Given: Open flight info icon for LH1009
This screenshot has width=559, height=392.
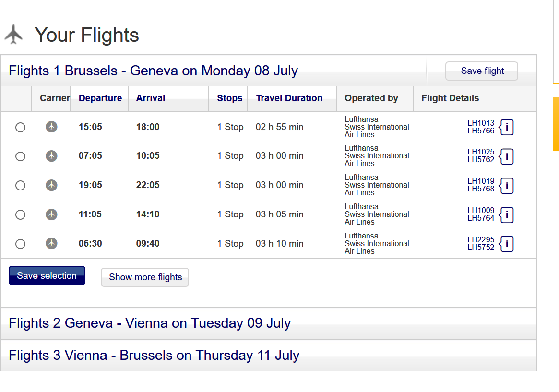Looking at the screenshot, I should point(506,215).
